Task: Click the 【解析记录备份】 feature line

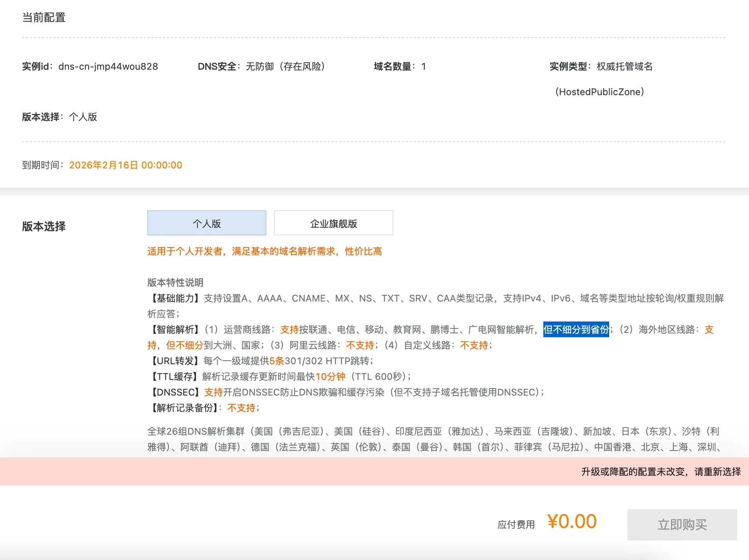Action: 204,408
